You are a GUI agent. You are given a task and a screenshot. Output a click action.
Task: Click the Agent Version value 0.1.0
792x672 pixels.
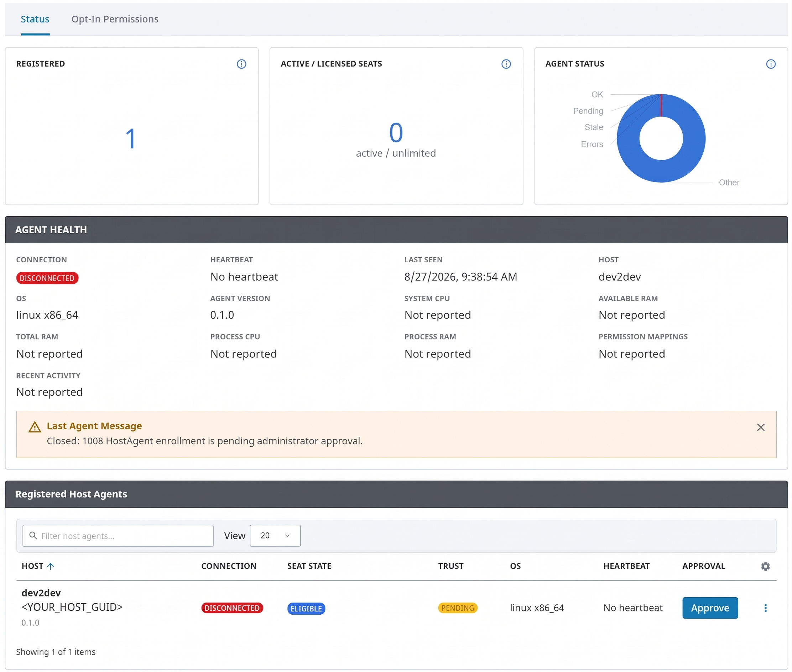coord(222,315)
